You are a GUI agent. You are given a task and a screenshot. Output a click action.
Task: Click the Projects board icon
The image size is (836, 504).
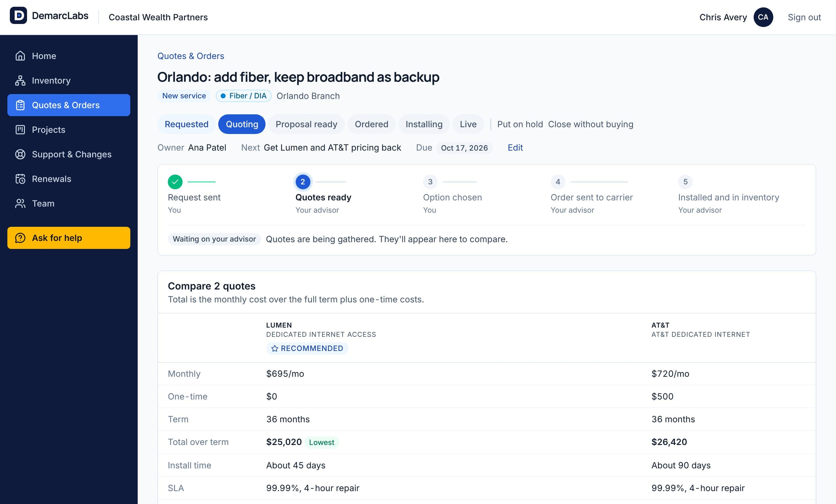(20, 130)
